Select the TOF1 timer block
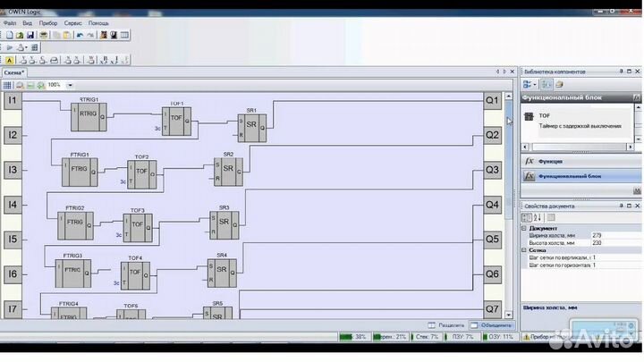This screenshot has height=362, width=644. pos(176,121)
